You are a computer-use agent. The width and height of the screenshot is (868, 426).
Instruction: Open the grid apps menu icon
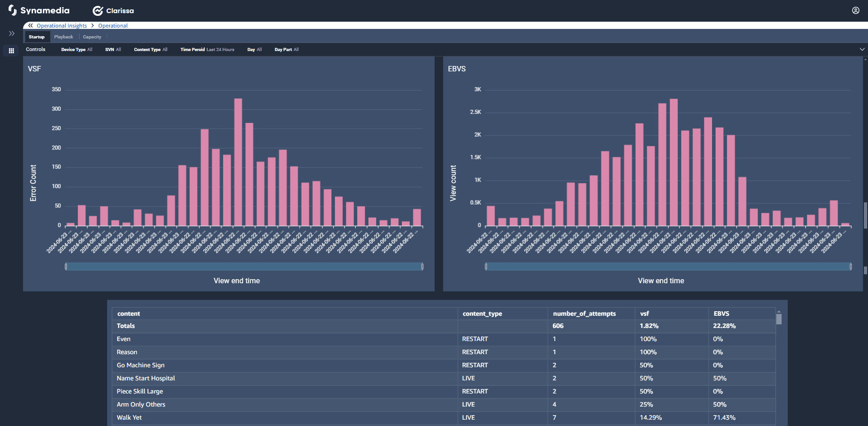point(12,51)
